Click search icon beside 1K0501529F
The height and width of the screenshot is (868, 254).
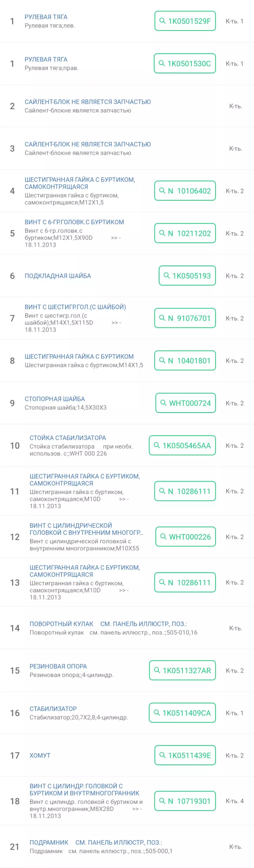[x=162, y=21]
